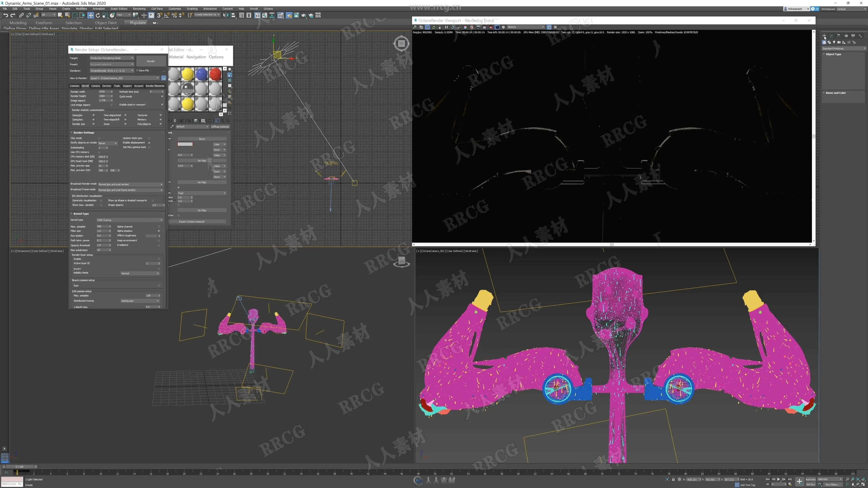Toggle the view-to-render lock icon
This screenshot has width=868, height=488.
tap(163, 78)
